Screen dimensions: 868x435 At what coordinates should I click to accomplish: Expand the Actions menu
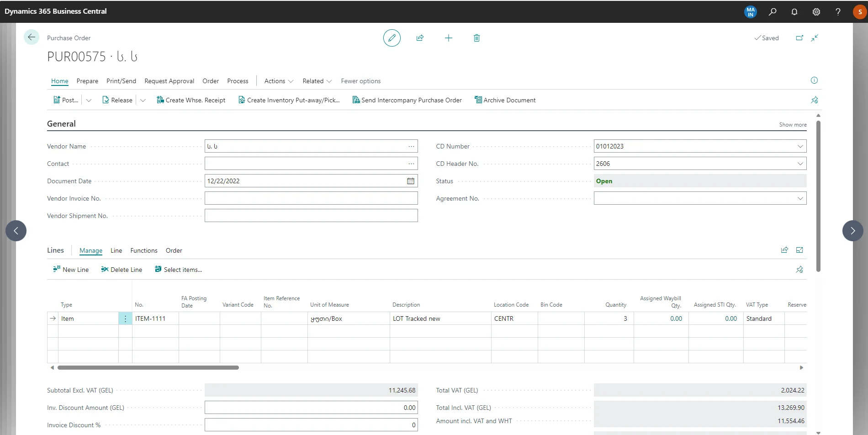tap(279, 81)
